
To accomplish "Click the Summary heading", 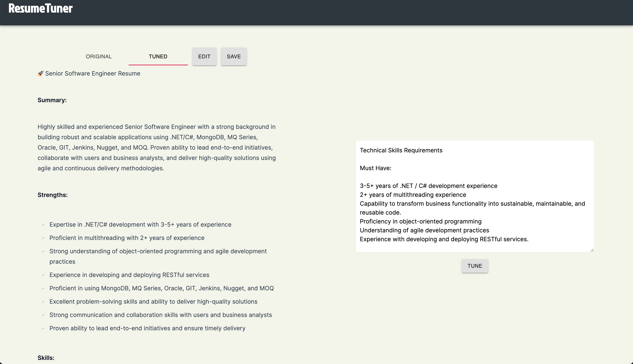I will pos(52,100).
